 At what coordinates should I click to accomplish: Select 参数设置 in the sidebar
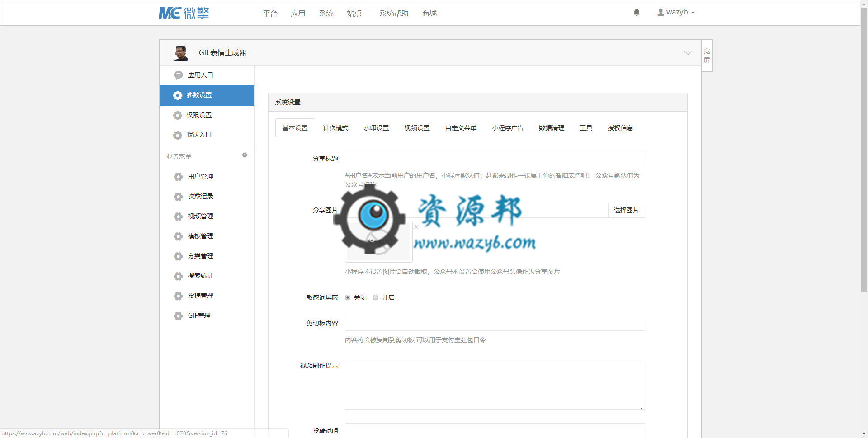pyautogui.click(x=207, y=95)
